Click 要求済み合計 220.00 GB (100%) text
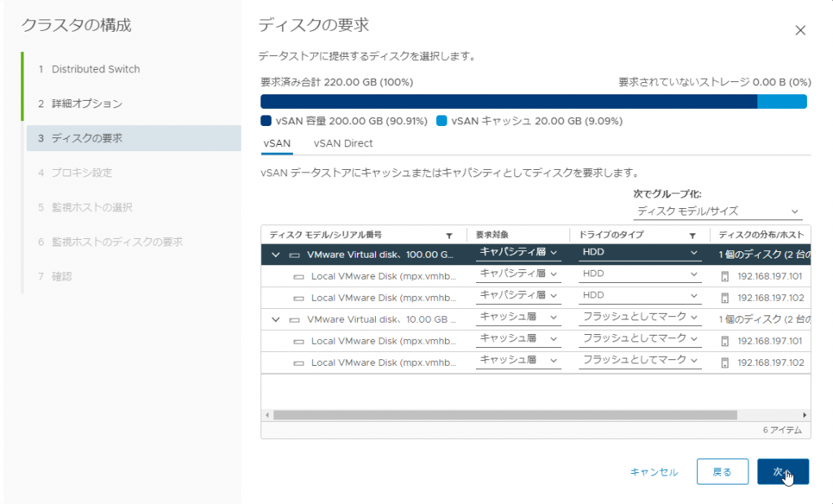Viewport: 833px width, 504px height. click(337, 82)
